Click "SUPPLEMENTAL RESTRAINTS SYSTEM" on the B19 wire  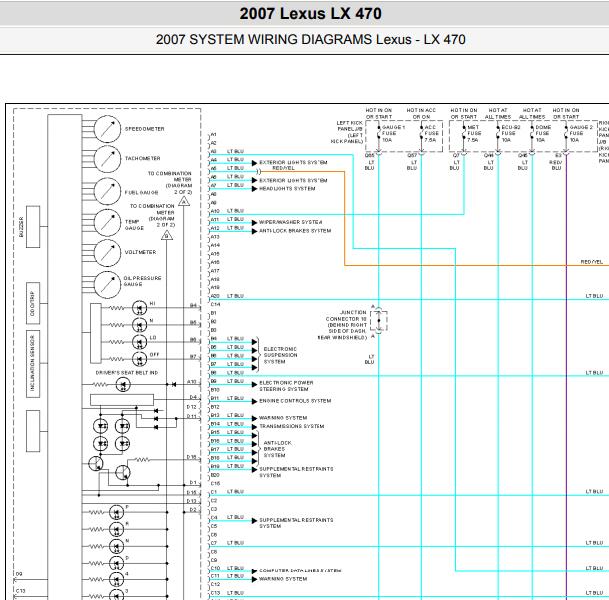click(x=296, y=472)
